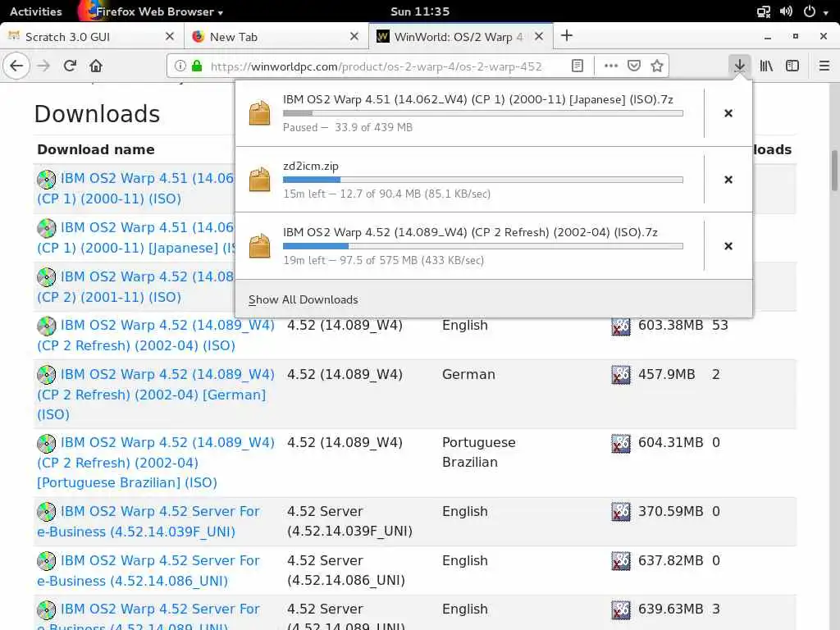Open page actions three-dot menu
Image resolution: width=840 pixels, height=630 pixels.
pyautogui.click(x=610, y=66)
